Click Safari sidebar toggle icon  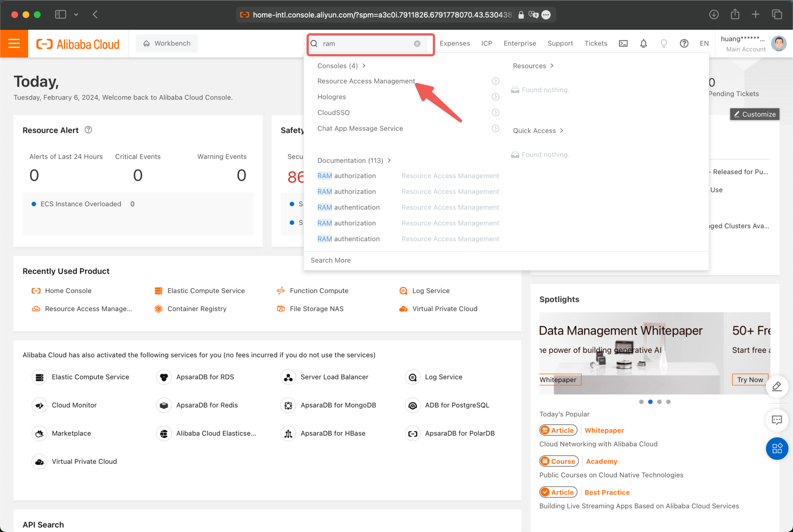click(60, 15)
